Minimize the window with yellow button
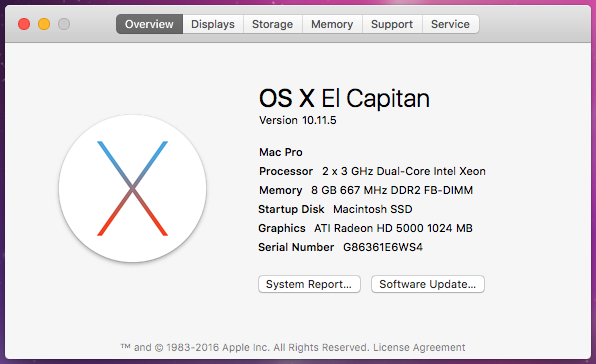The image size is (596, 364). (x=44, y=24)
